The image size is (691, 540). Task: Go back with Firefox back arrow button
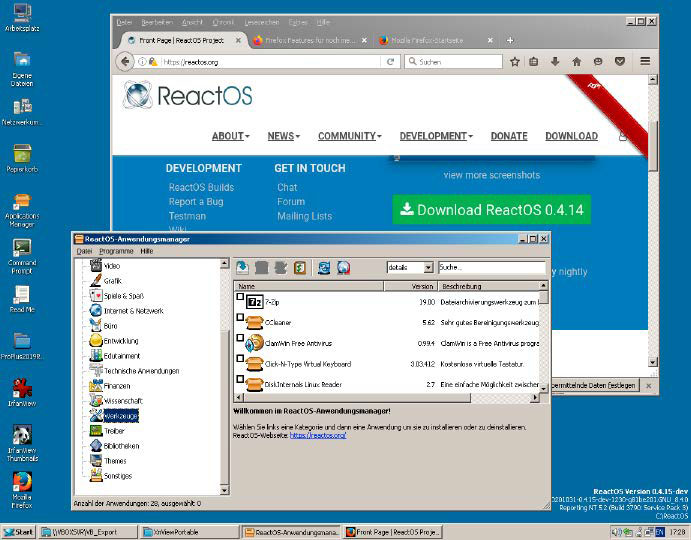(x=125, y=62)
